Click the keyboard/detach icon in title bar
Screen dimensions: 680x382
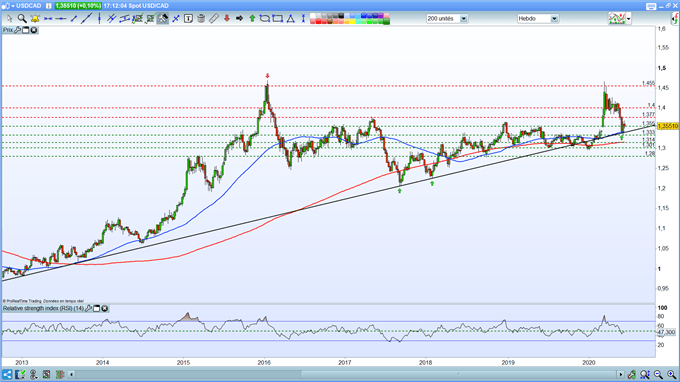click(651, 6)
